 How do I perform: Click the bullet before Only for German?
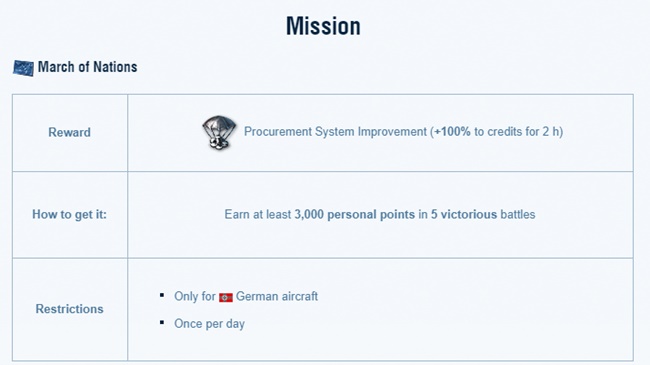[x=162, y=295]
